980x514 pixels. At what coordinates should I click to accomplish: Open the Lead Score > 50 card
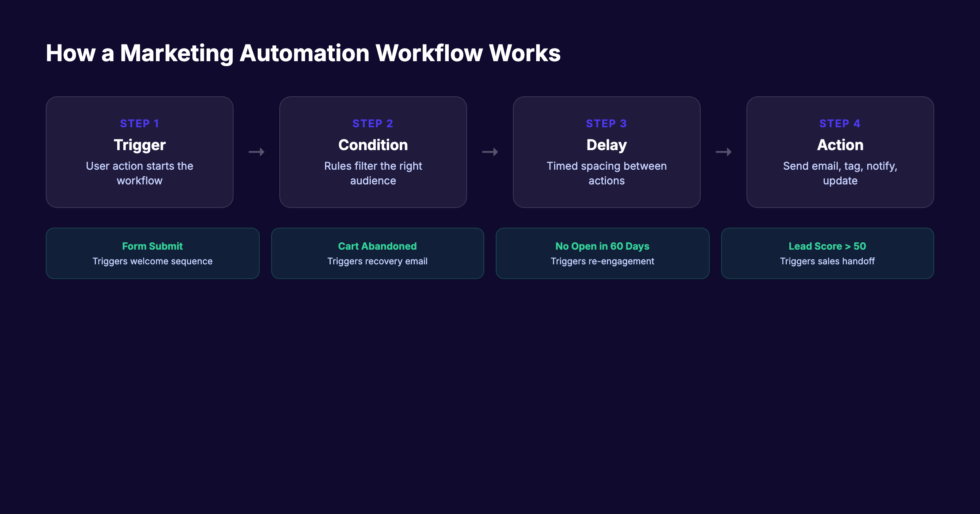pos(827,253)
